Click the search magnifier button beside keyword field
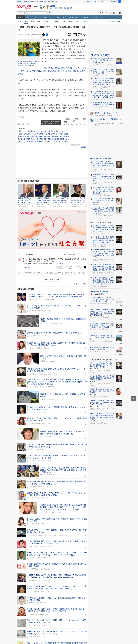Image resolution: width=138 pixels, height=644 pixels. (x=49, y=13)
